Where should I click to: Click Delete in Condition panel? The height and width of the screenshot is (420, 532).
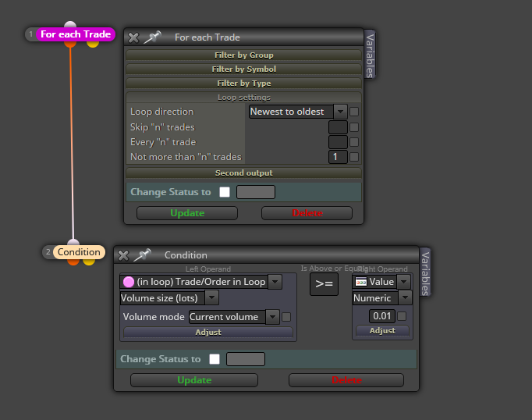346,380
